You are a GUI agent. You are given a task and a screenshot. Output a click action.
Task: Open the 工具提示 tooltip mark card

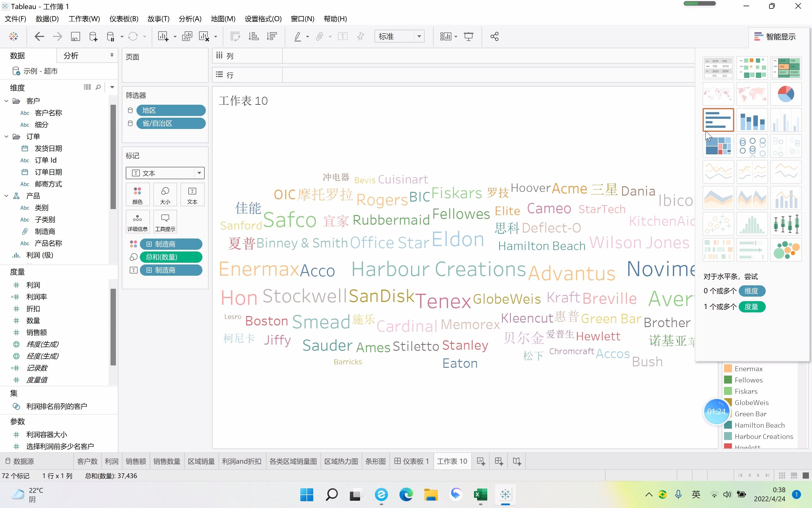[165, 222]
